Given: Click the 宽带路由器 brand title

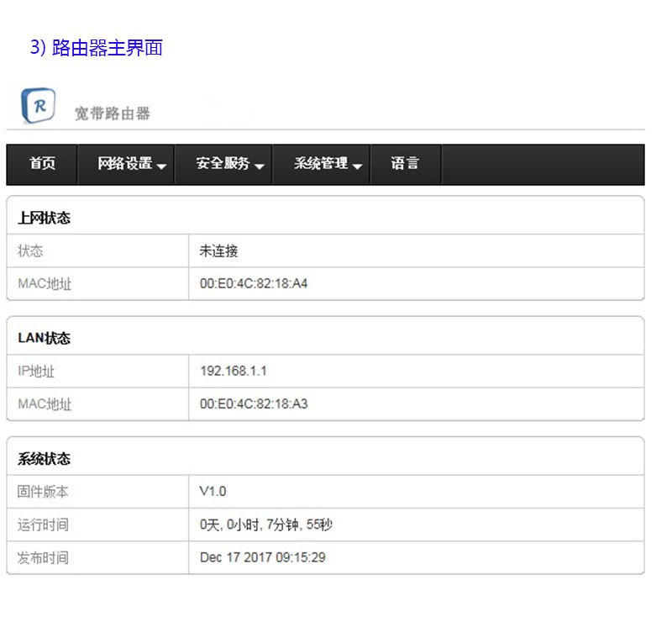Looking at the screenshot, I should (x=112, y=113).
